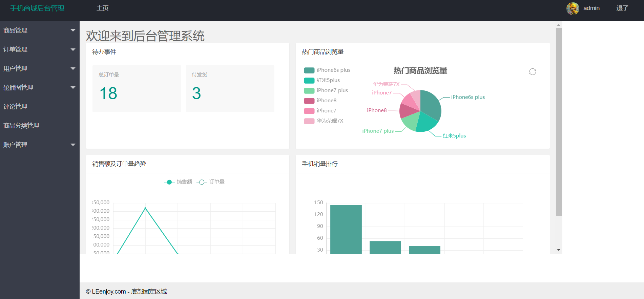Open the admin username menu
The image size is (644, 299).
[x=591, y=8]
